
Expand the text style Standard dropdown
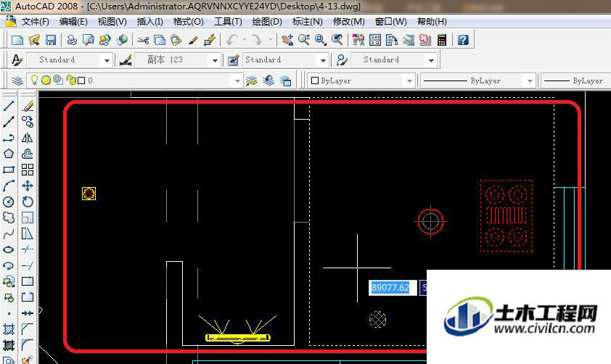[x=107, y=60]
